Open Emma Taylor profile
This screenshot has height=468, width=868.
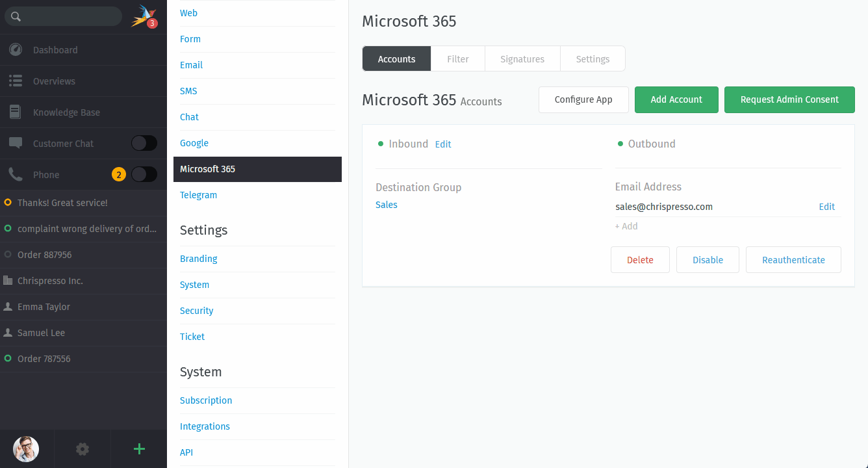[x=83, y=307]
